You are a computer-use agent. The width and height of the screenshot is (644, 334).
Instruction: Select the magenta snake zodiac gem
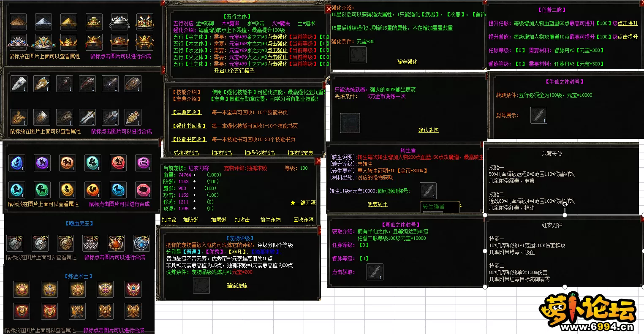(144, 163)
